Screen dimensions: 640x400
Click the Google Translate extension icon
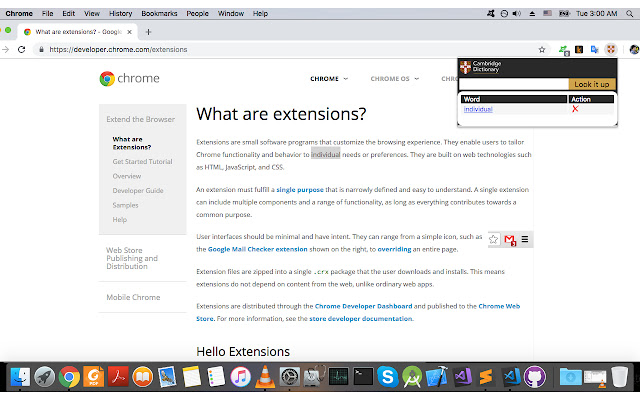(596, 48)
